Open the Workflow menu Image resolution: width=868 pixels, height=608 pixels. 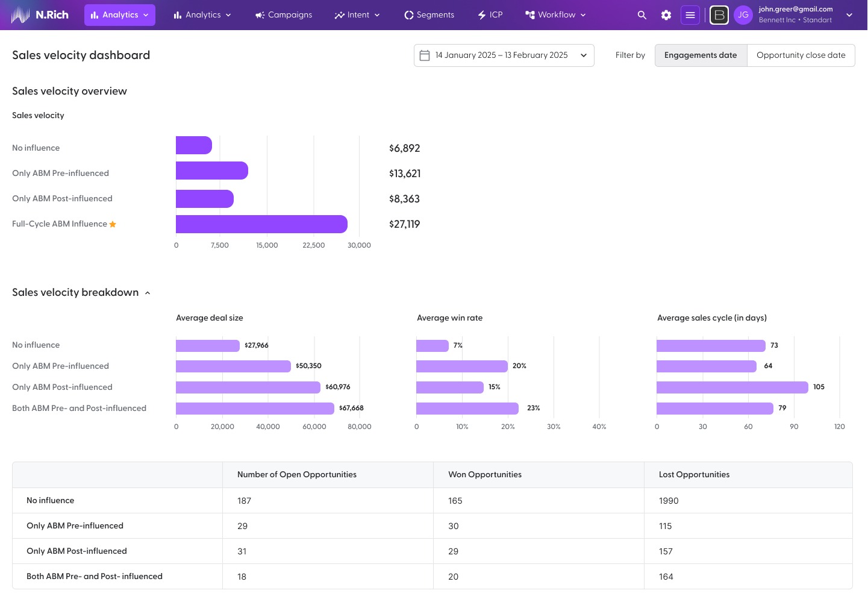pyautogui.click(x=555, y=15)
